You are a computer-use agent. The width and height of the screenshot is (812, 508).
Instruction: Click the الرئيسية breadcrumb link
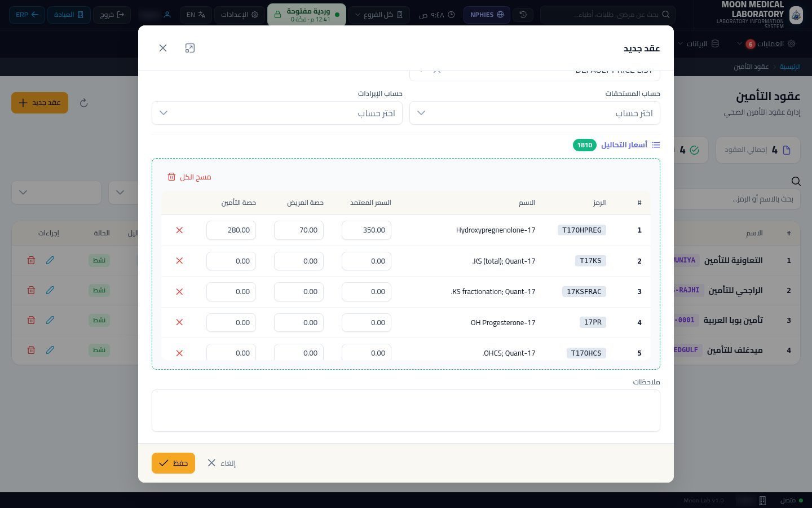tap(790, 67)
